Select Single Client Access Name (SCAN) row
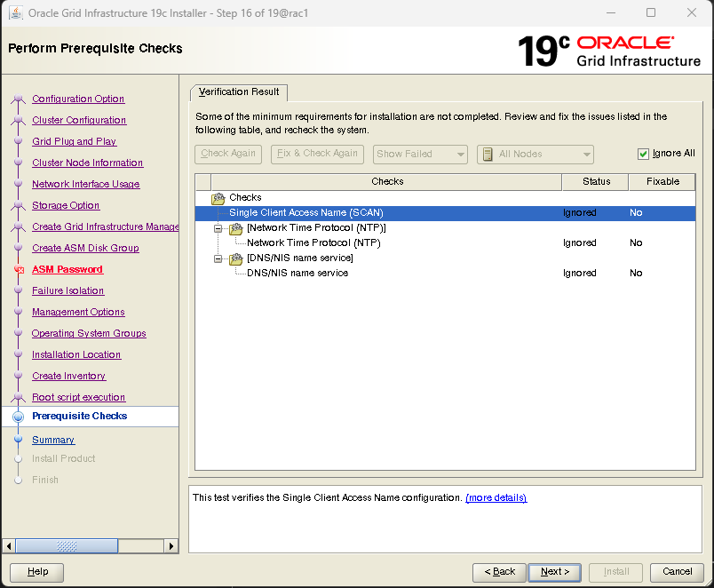Image resolution: width=714 pixels, height=588 pixels. 445,213
